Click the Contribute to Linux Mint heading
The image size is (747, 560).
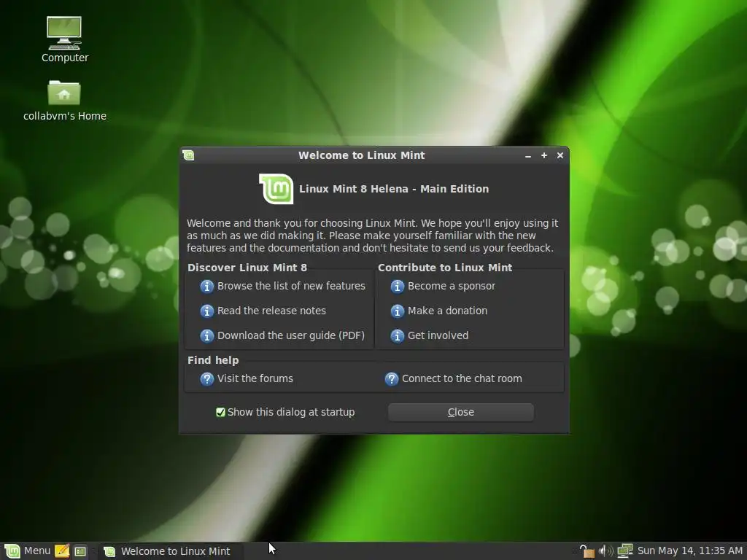point(445,268)
